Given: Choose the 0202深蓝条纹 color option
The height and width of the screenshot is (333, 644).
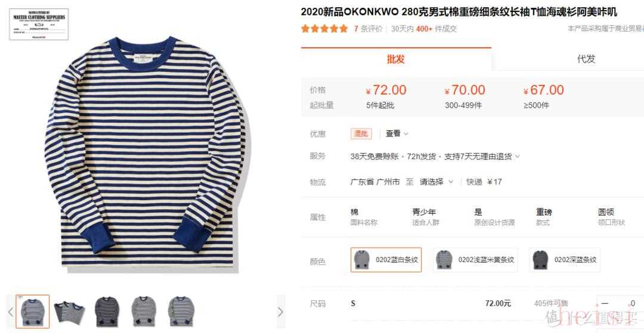Looking at the screenshot, I should pyautogui.click(x=565, y=260).
